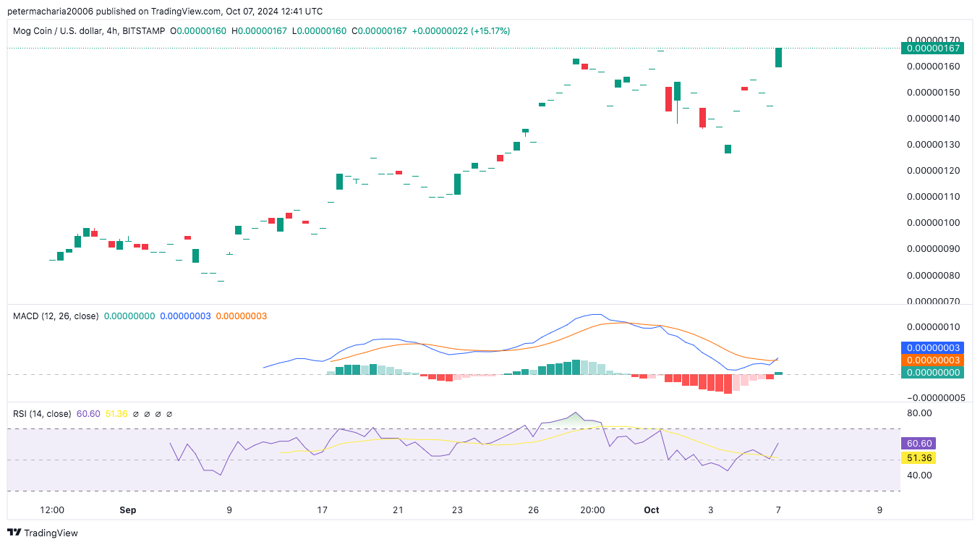Click the 'MACD (12, 26, close)' indicator label

[56, 316]
